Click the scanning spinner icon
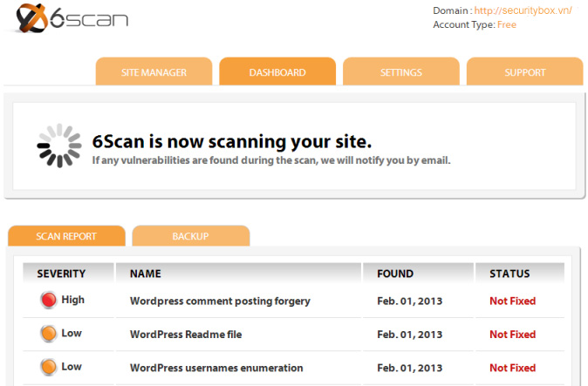The image size is (588, 386). click(59, 146)
